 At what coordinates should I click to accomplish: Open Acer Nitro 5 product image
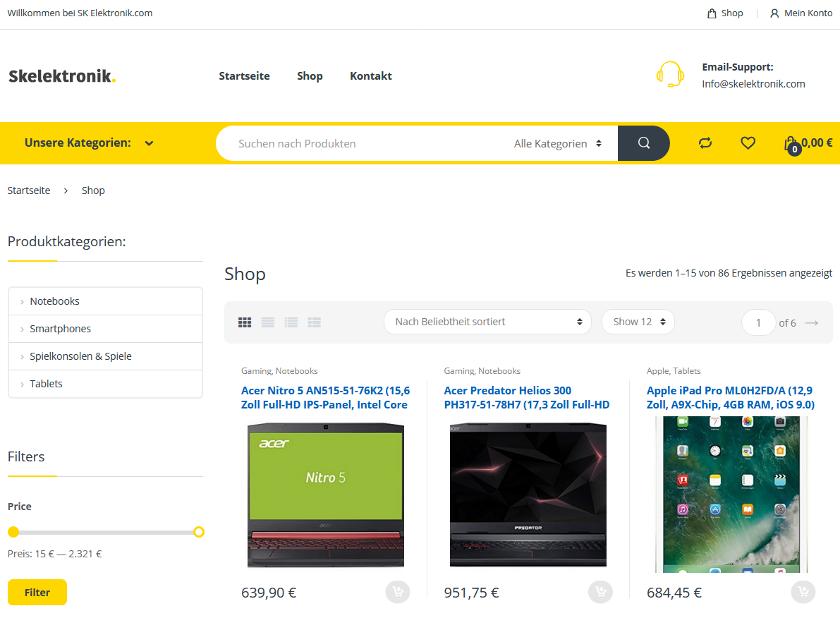point(326,495)
